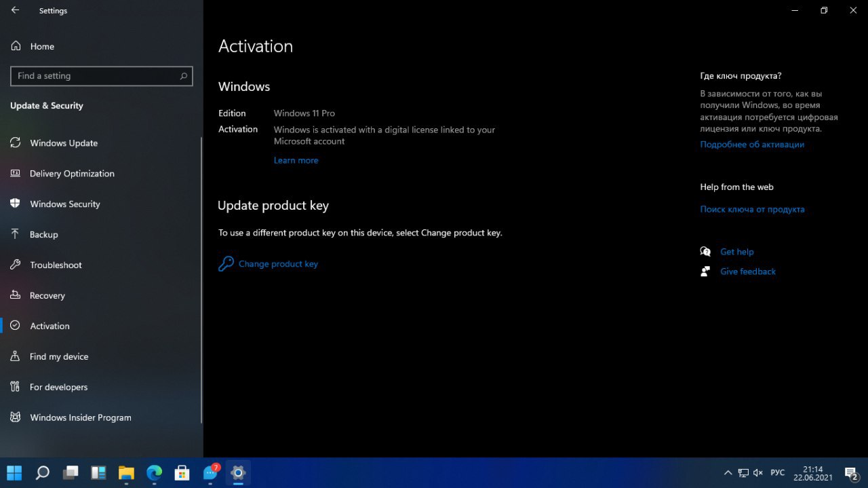Viewport: 868px width, 488px height.
Task: Click the Update product key heading
Action: pyautogui.click(x=273, y=206)
